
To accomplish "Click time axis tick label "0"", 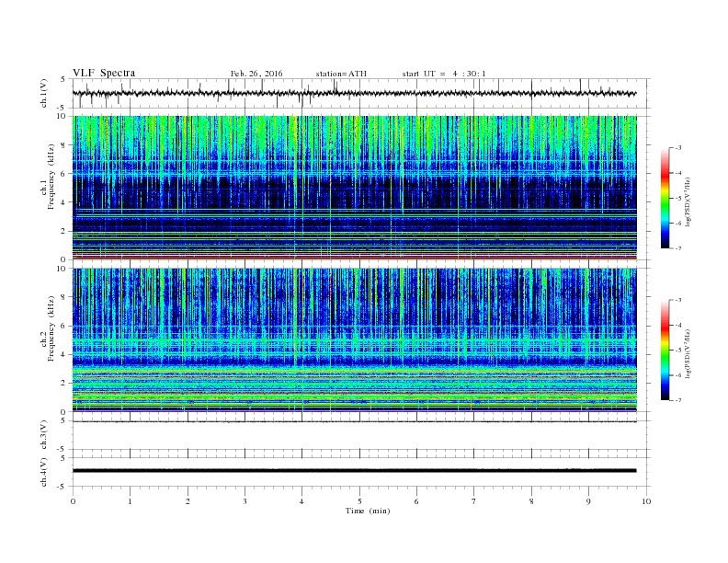I will pos(73,501).
